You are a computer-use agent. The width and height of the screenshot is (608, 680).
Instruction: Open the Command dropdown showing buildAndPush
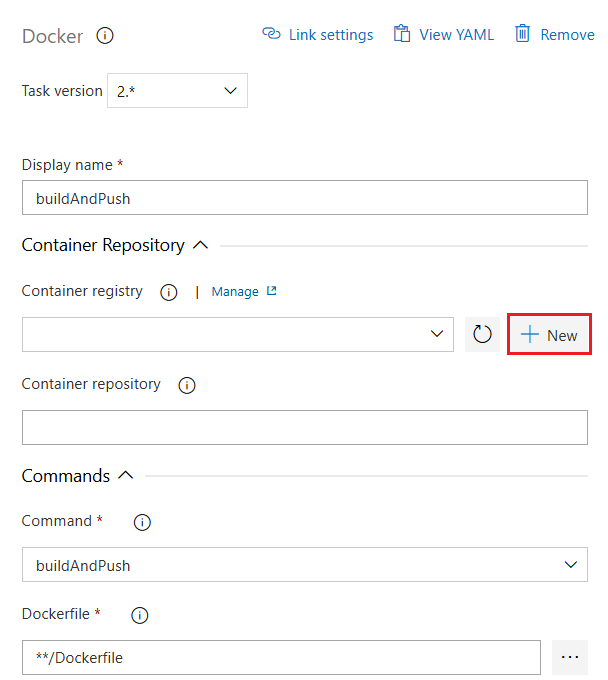click(305, 565)
